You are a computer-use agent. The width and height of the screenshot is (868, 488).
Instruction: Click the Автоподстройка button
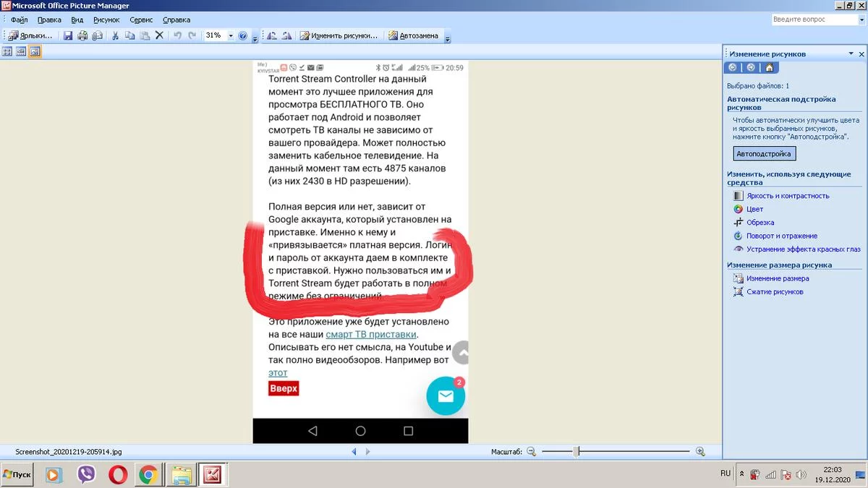coord(764,153)
